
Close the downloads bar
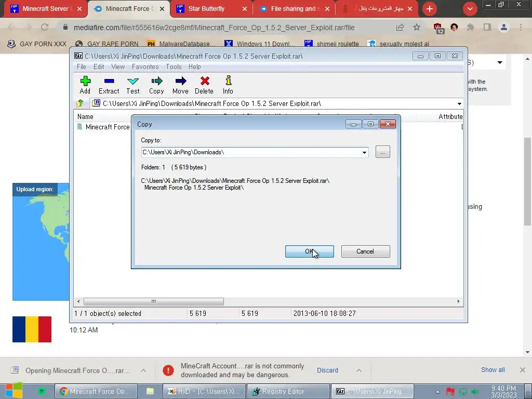click(x=523, y=370)
